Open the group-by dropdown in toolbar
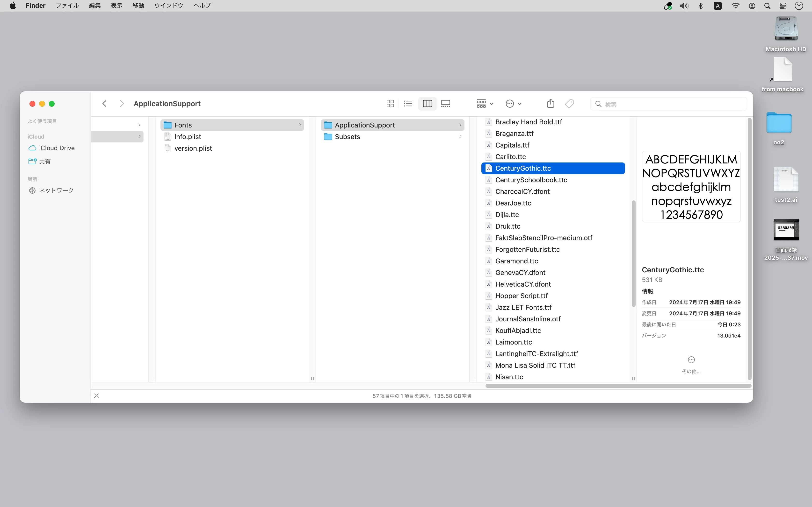 pyautogui.click(x=485, y=104)
